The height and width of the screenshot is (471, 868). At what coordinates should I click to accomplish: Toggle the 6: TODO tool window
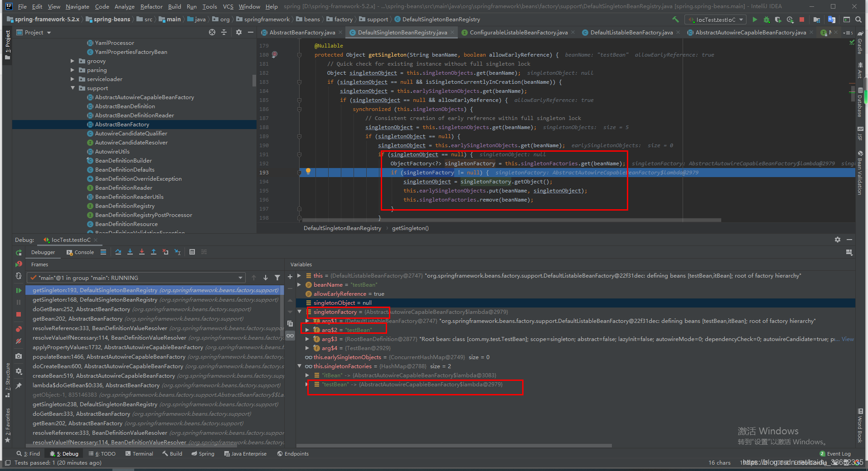pos(102,453)
